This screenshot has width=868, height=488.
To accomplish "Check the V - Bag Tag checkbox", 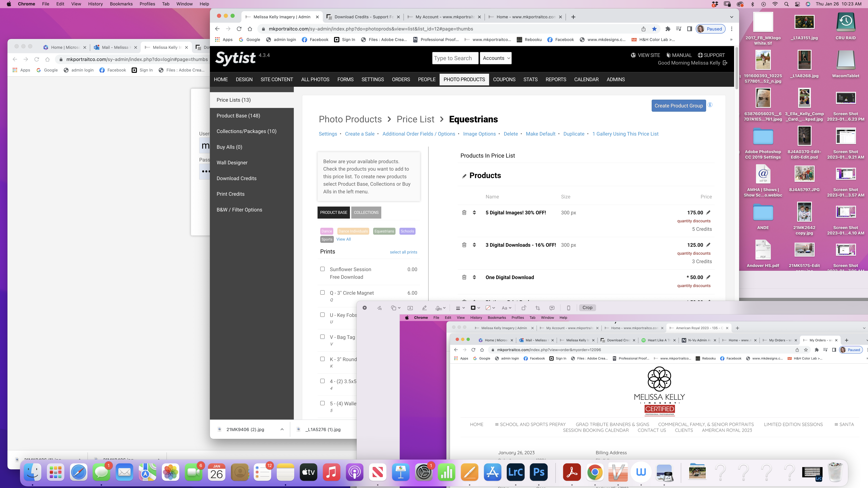I will coord(322,337).
